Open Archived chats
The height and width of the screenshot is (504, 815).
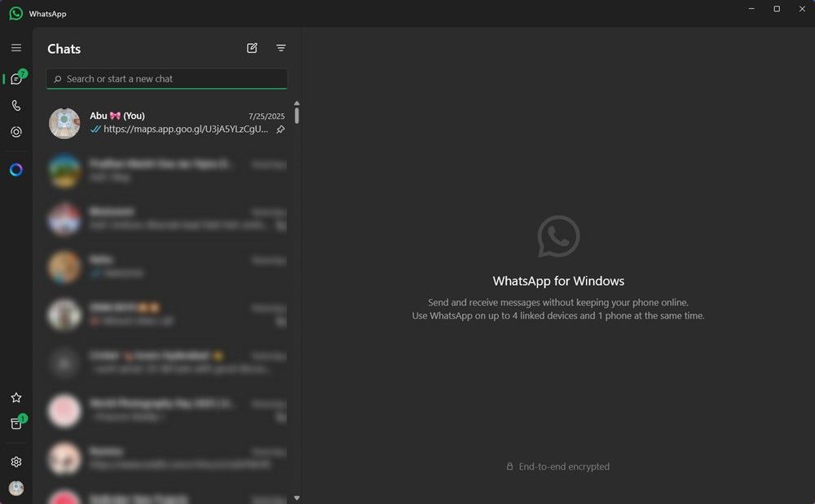[16, 424]
